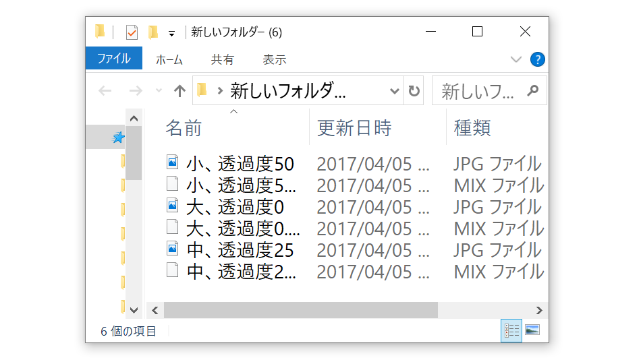Click the search box 新しいフ...

click(478, 91)
